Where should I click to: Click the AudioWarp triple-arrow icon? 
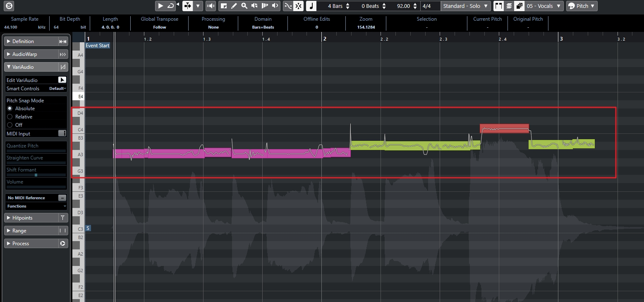tap(63, 54)
